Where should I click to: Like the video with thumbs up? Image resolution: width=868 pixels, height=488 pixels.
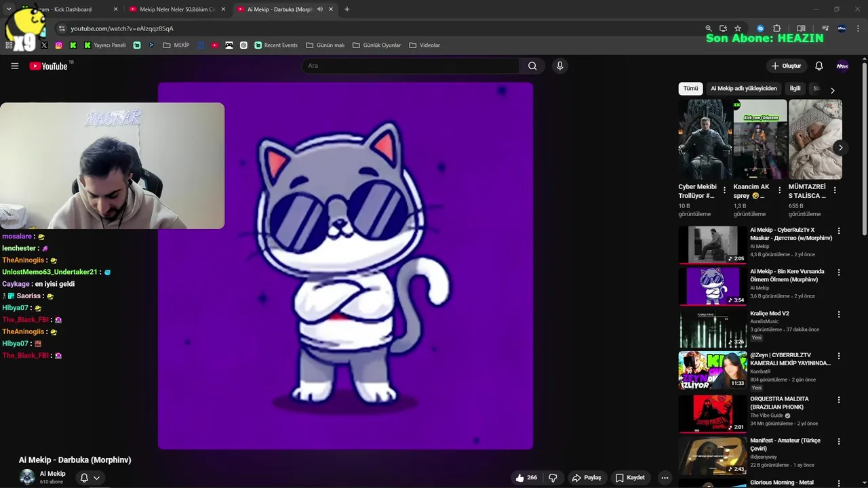click(x=526, y=477)
